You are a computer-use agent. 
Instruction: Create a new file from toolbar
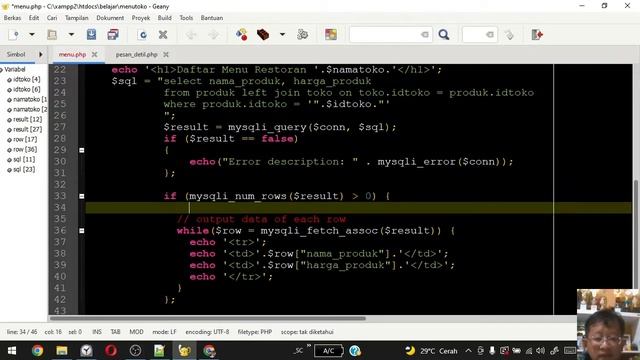(x=14, y=35)
